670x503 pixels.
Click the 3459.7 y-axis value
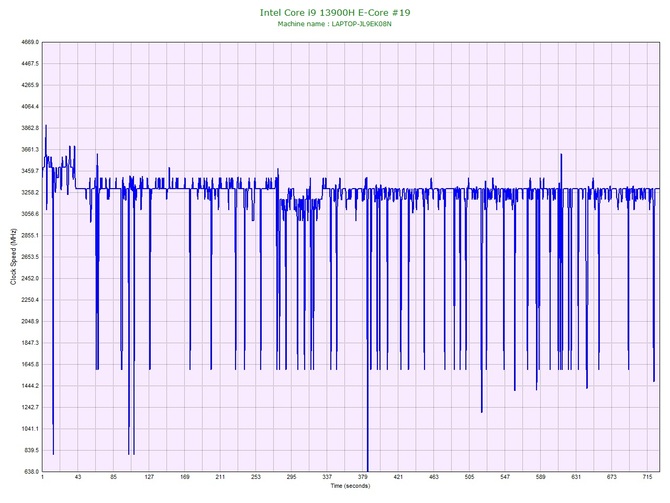[29, 171]
